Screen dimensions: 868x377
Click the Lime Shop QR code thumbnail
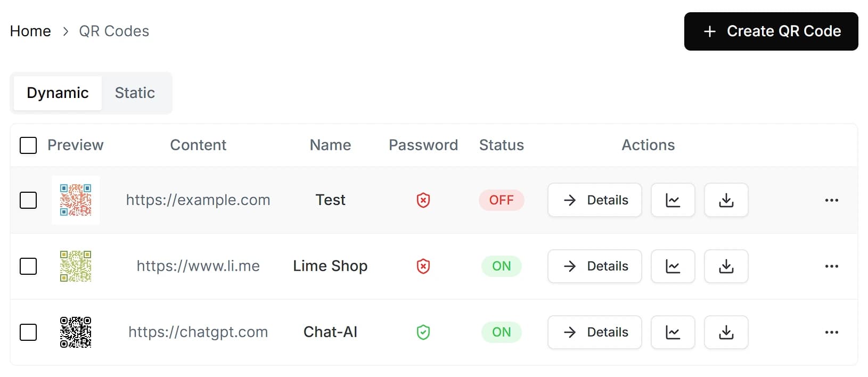click(76, 266)
